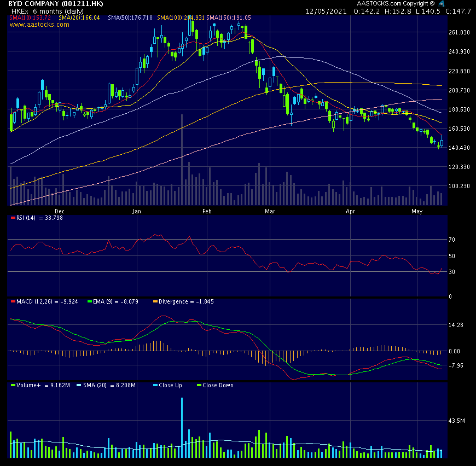Click the Close Up legend label

click(x=170, y=385)
